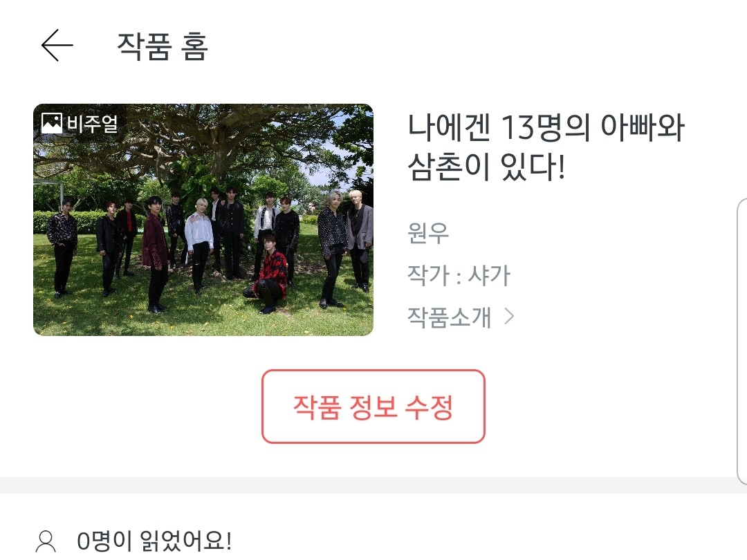The image size is (747, 560).
Task: Open the author link 작가 : 샤가
Action: pyautogui.click(x=459, y=275)
